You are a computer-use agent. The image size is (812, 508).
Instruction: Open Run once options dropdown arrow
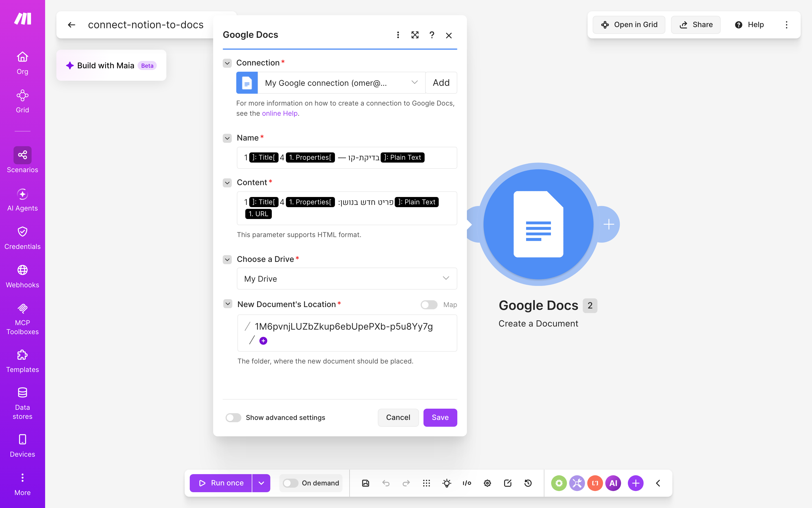(261, 483)
